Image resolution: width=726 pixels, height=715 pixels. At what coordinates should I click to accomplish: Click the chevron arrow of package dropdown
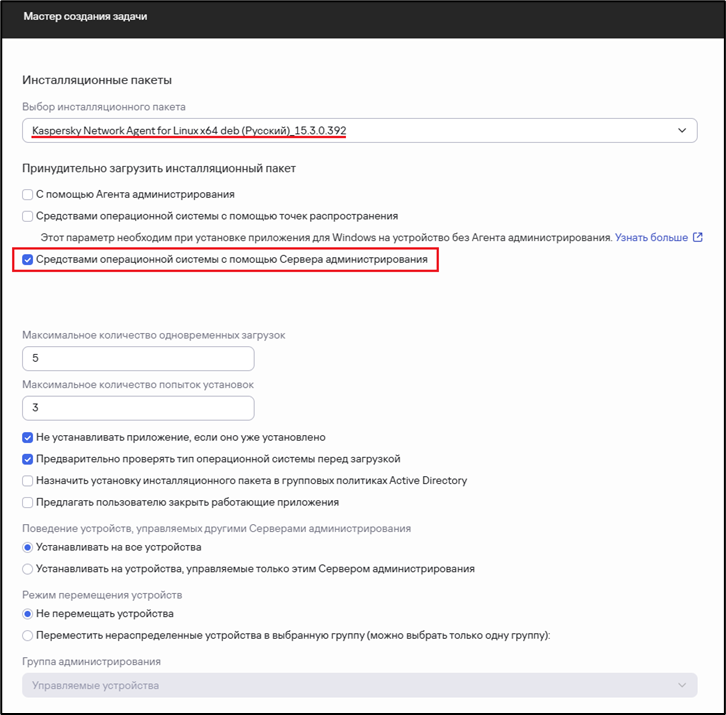(683, 130)
